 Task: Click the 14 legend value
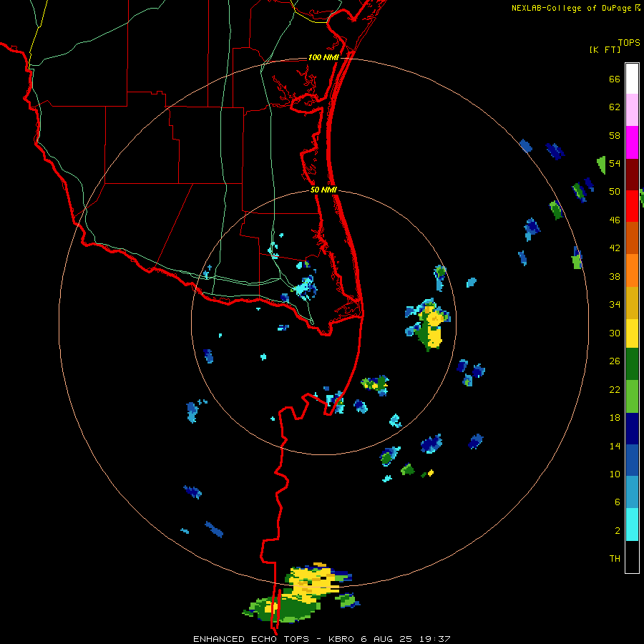tap(615, 446)
